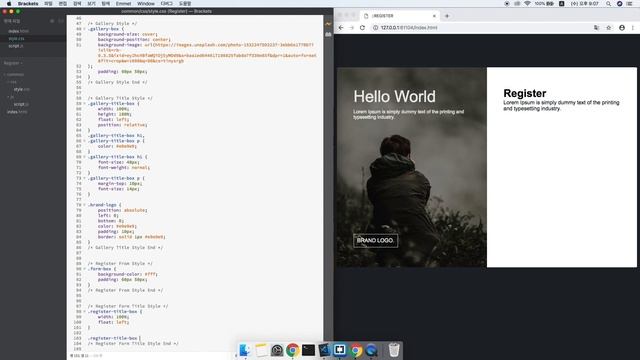Image resolution: width=640 pixels, height=360 pixels.
Task: Click the input source 'A' icon in menu bar
Action: coord(562,4)
